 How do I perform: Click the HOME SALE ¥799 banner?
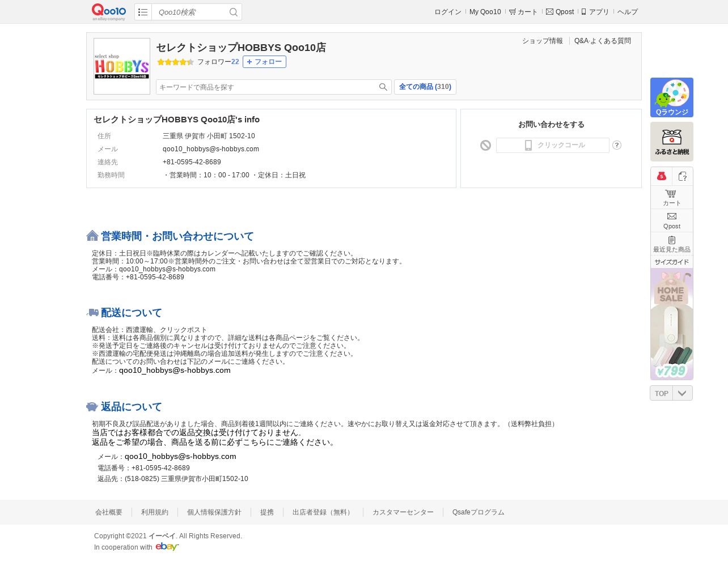click(x=672, y=324)
